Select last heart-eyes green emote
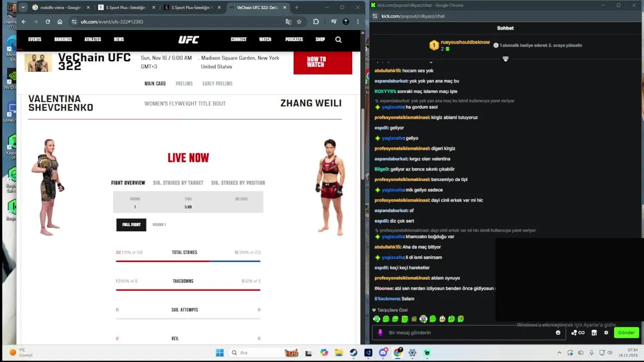The height and width of the screenshot is (362, 644). (461, 319)
